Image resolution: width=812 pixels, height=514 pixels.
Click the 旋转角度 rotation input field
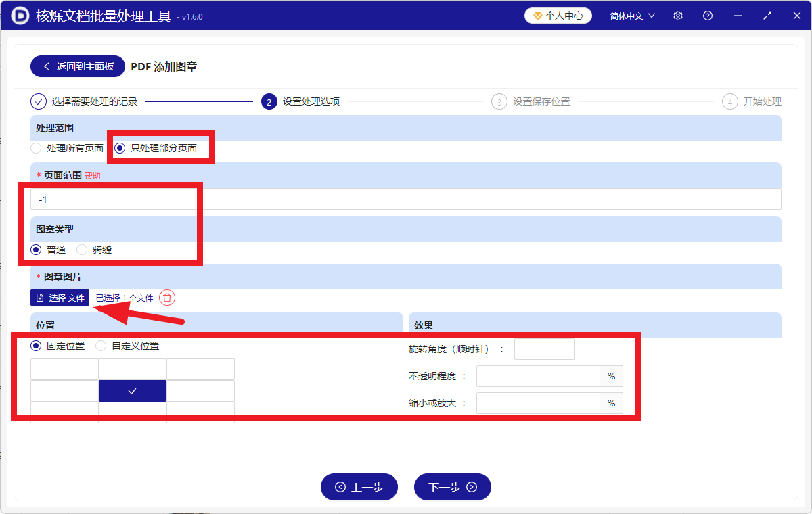pos(544,348)
